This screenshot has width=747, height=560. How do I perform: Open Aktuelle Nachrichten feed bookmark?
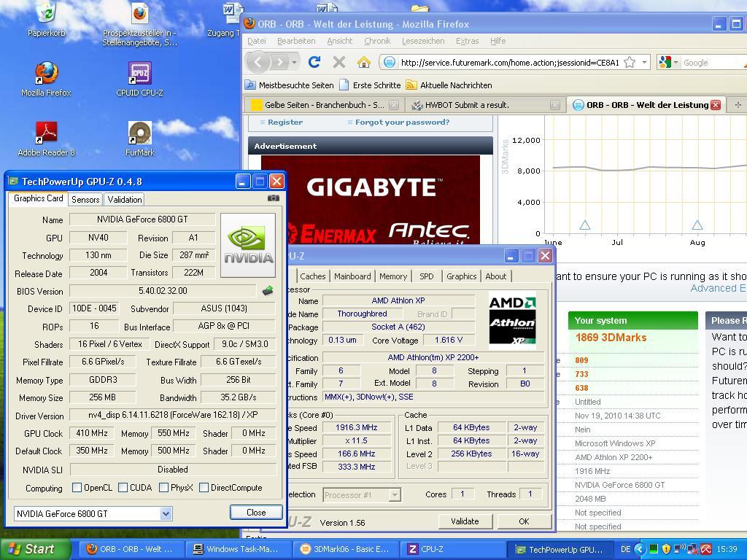click(449, 85)
